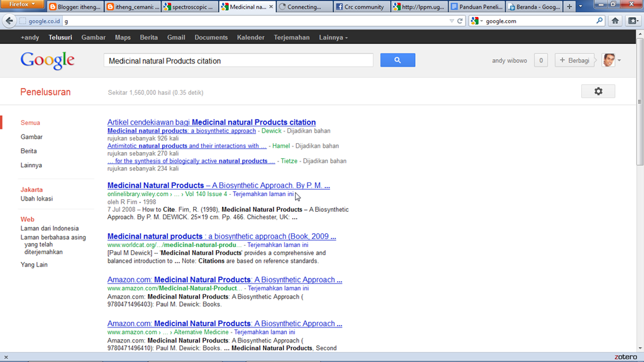Open the WorldCat Book, 2009 result
This screenshot has height=362, width=644.
(222, 236)
